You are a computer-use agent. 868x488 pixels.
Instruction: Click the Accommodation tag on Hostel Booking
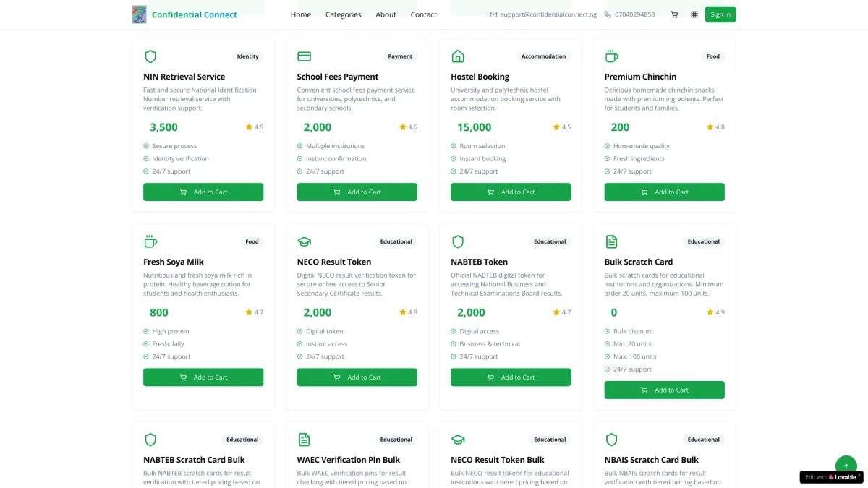coord(543,56)
